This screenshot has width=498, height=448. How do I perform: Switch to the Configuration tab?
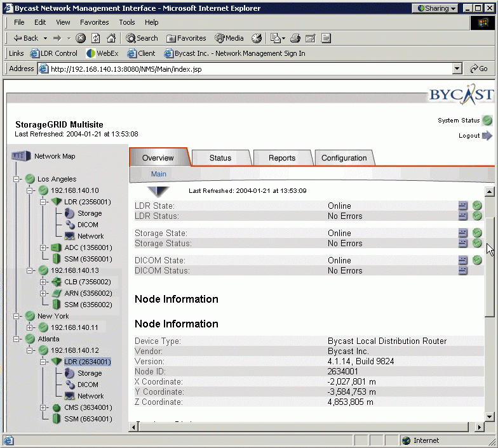click(x=344, y=157)
